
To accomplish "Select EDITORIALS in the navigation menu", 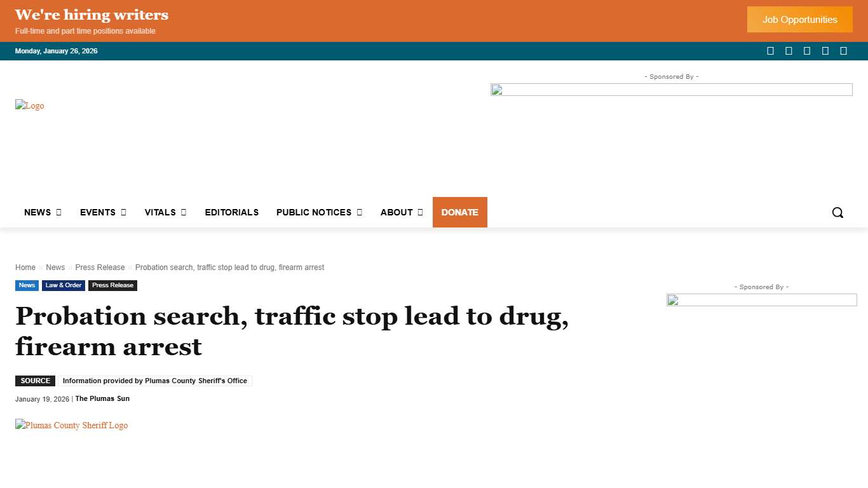I will pos(231,212).
